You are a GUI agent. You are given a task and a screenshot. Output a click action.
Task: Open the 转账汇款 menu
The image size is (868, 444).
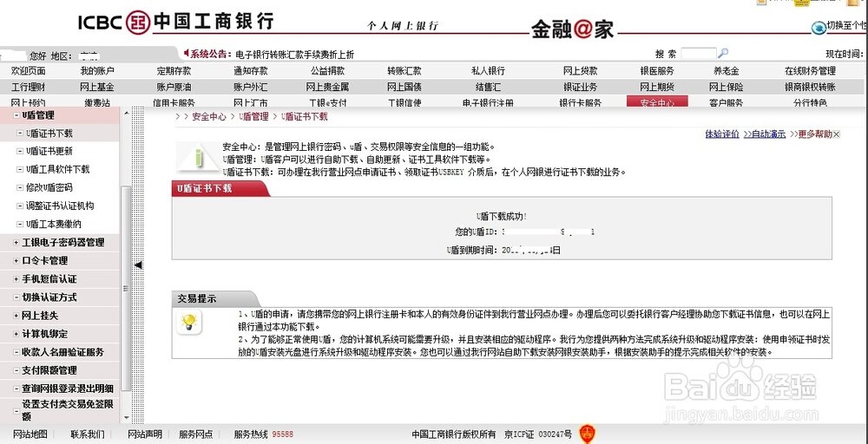[x=404, y=71]
